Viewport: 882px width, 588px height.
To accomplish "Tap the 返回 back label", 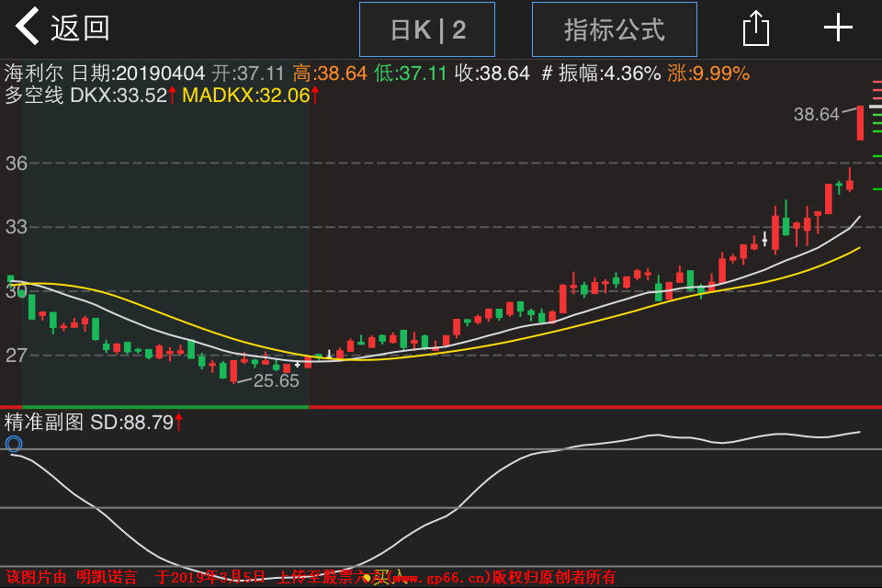I will (x=80, y=28).
